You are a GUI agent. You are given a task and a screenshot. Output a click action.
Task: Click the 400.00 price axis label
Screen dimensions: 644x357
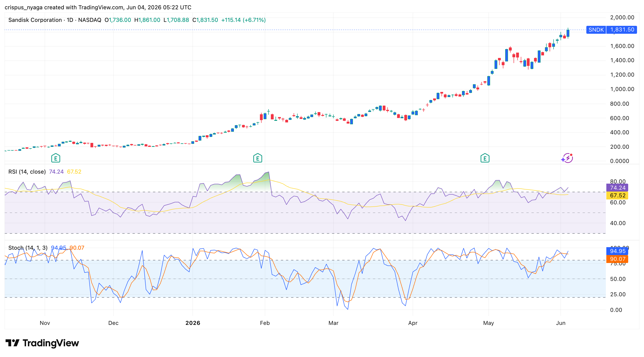(620, 132)
